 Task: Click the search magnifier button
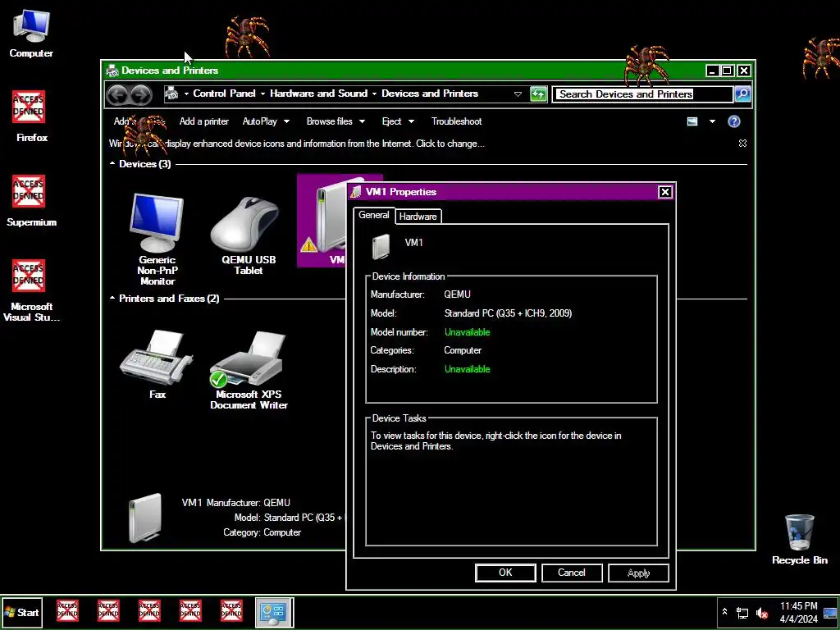(742, 94)
